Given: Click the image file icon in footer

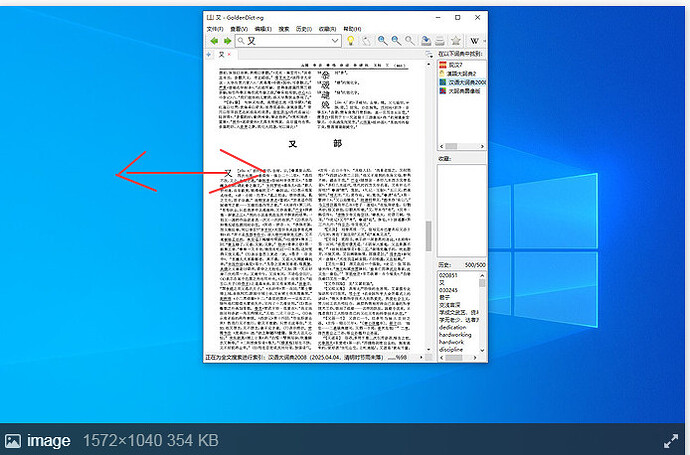Looking at the screenshot, I should (13, 440).
